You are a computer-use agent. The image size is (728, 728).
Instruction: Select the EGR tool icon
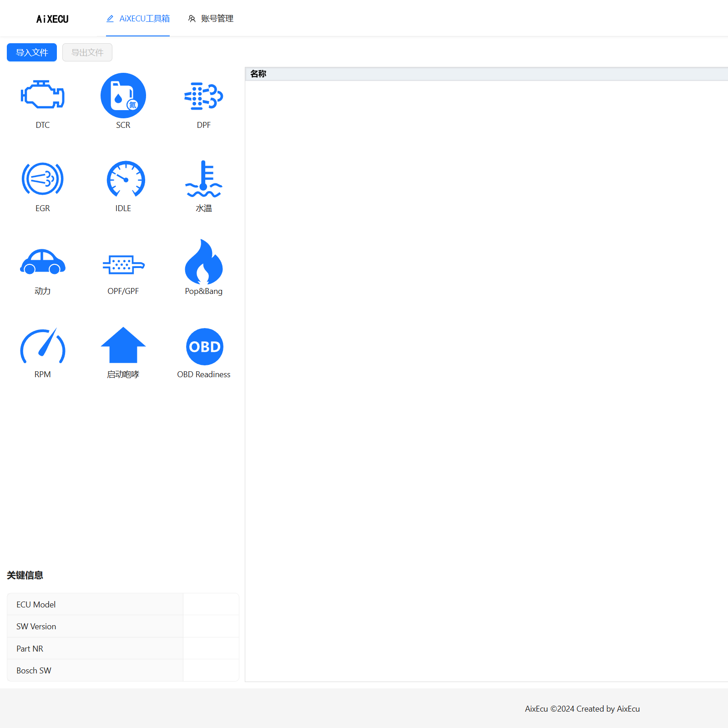43,179
